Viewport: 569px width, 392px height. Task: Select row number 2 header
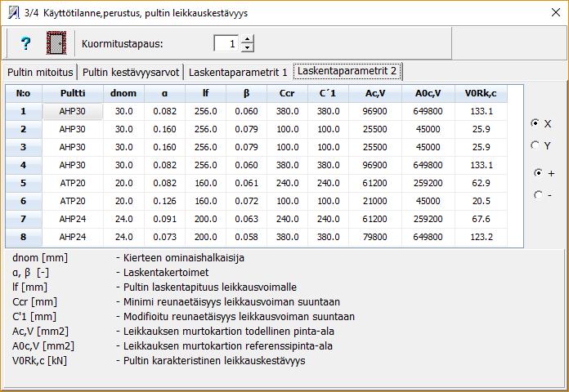point(24,129)
